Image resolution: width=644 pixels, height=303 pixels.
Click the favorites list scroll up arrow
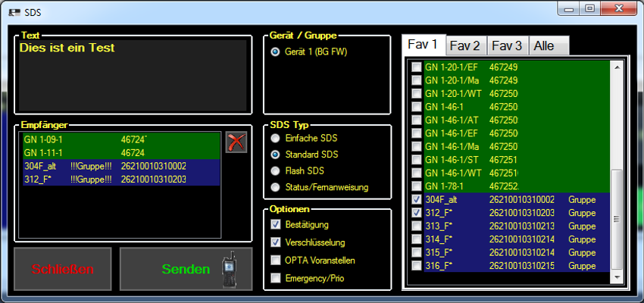pyautogui.click(x=616, y=67)
